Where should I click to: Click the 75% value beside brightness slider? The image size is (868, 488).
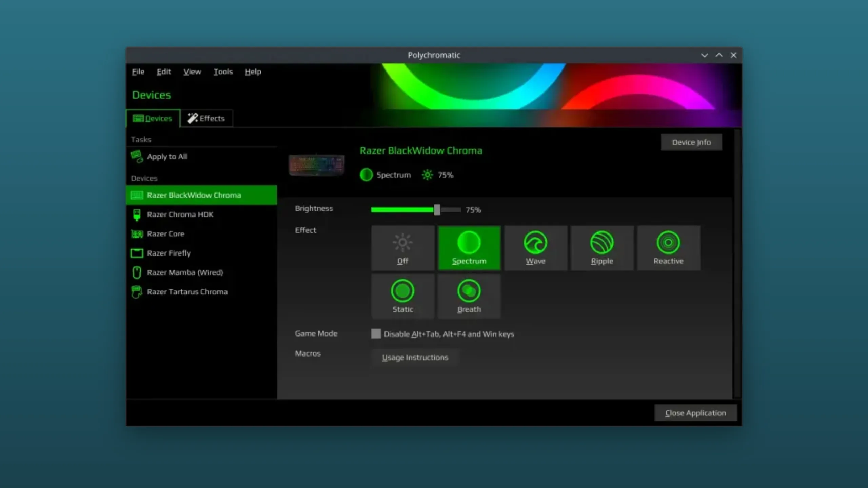473,210
